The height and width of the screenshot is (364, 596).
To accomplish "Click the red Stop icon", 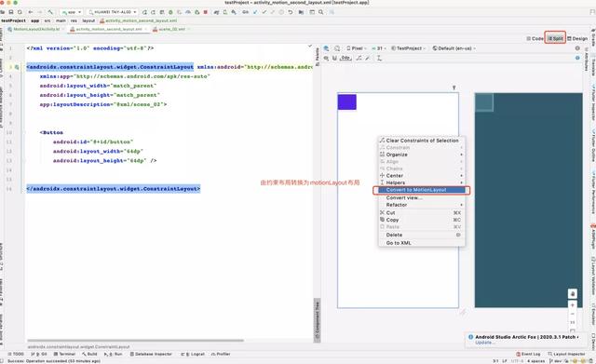I will pyautogui.click(x=205, y=12).
